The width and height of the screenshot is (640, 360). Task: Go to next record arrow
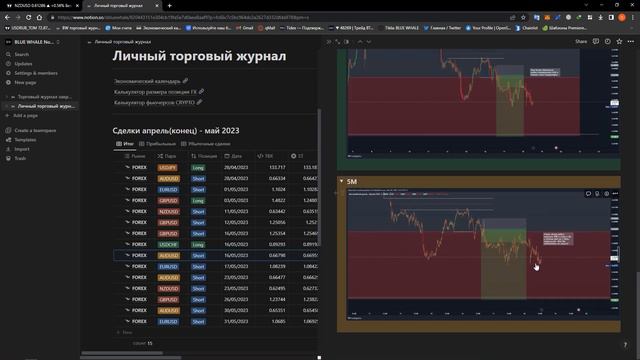369,42
